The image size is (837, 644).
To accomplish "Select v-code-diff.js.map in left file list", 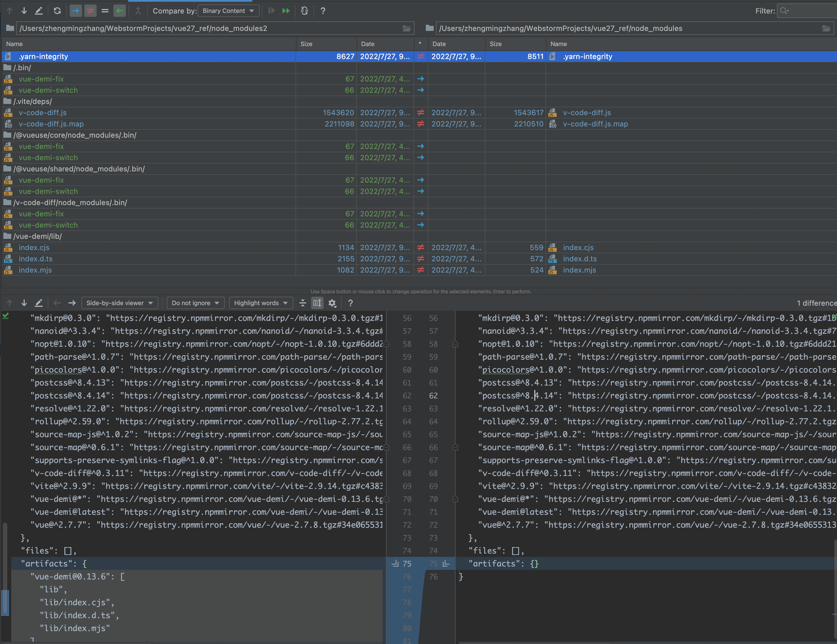I will click(x=51, y=124).
